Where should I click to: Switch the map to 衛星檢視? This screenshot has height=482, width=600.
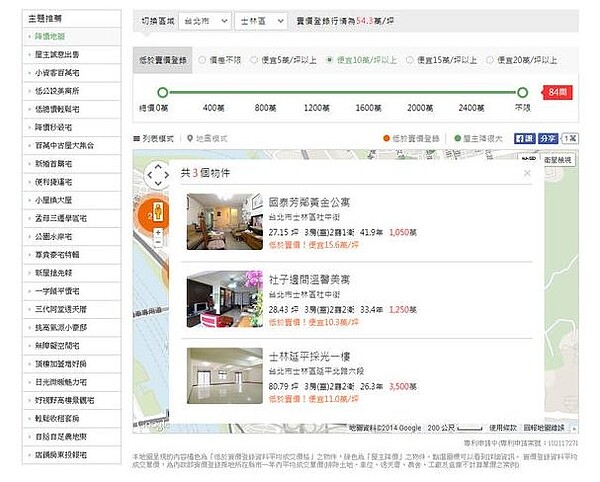click(558, 160)
